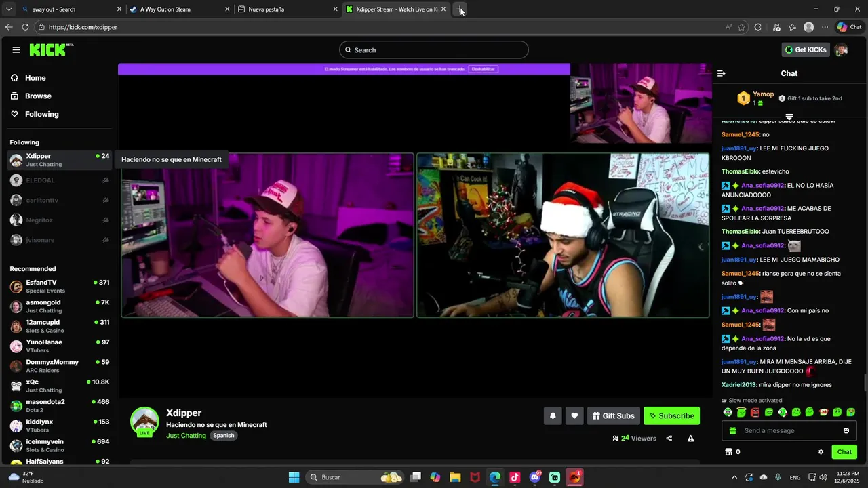The height and width of the screenshot is (488, 868).
Task: Open the user profile avatar menu
Action: coord(841,49)
